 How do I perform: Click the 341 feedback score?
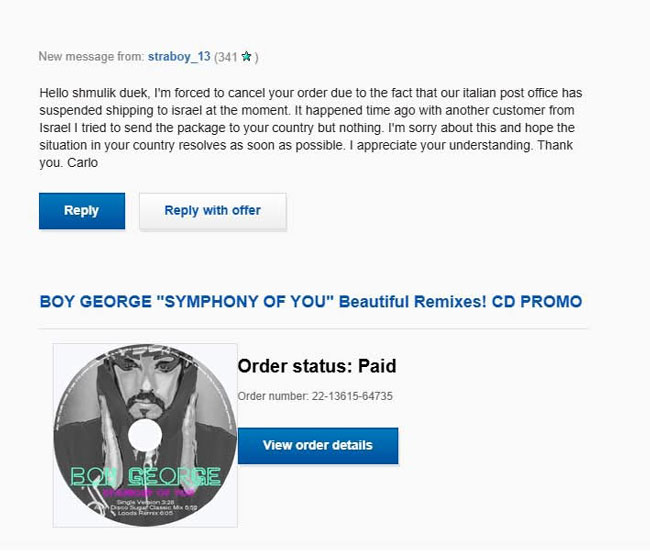click(227, 57)
